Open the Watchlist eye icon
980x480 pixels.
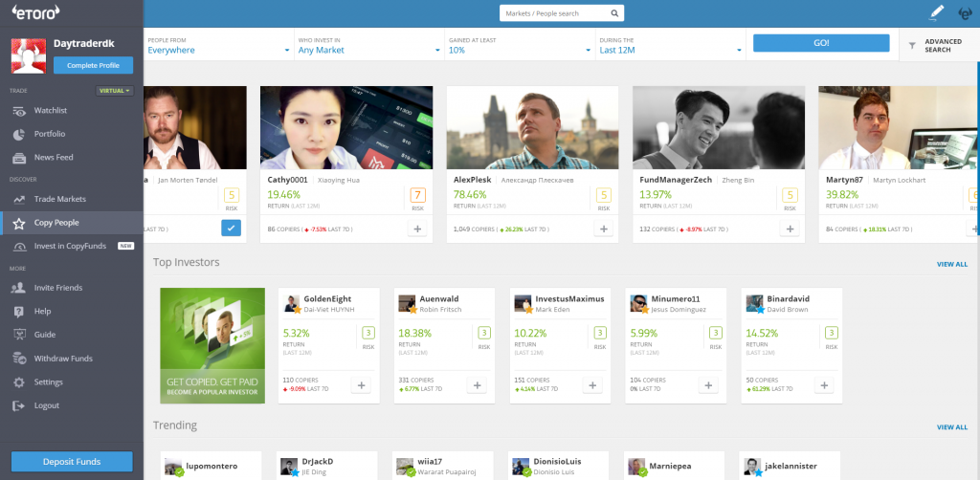(19, 111)
